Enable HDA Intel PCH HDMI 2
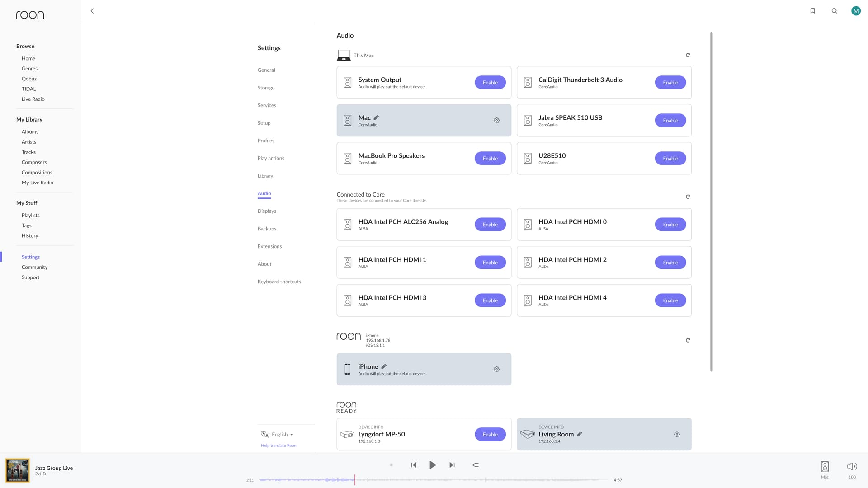The height and width of the screenshot is (488, 868). click(670, 262)
